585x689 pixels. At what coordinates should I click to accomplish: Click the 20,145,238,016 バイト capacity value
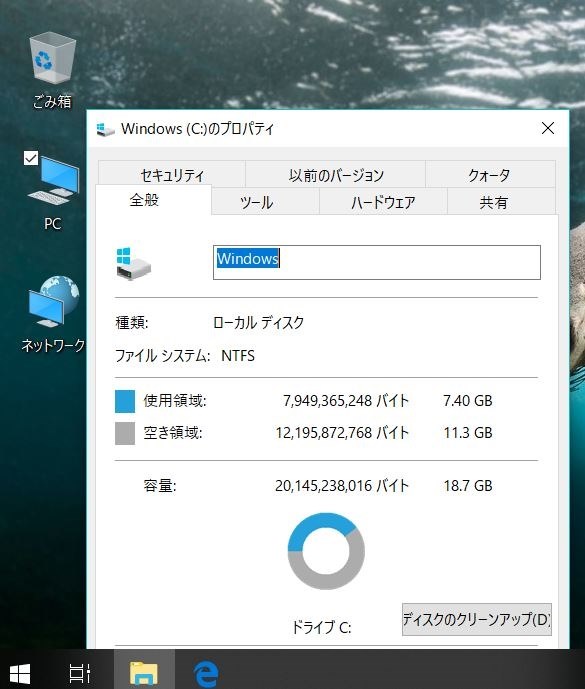(342, 486)
